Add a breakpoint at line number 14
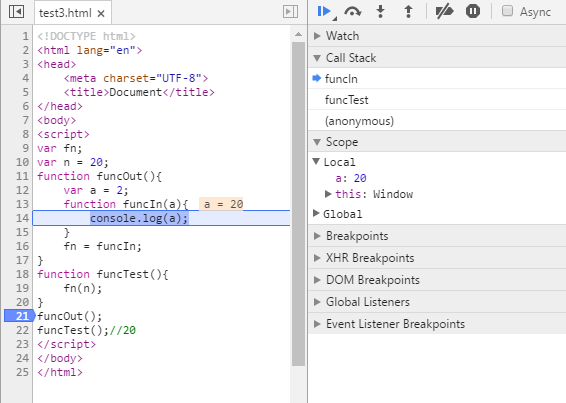566x403 pixels. (x=22, y=218)
